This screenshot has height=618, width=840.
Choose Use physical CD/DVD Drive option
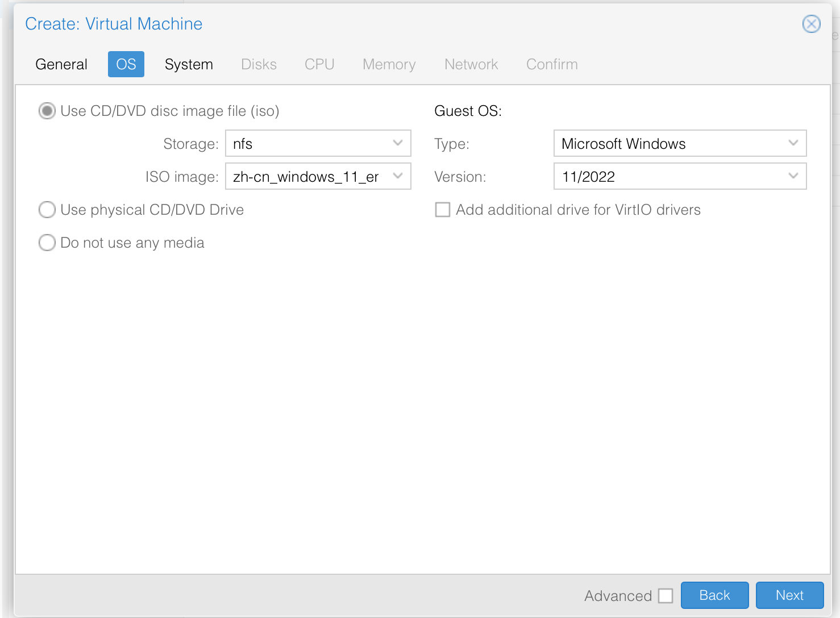(47, 210)
